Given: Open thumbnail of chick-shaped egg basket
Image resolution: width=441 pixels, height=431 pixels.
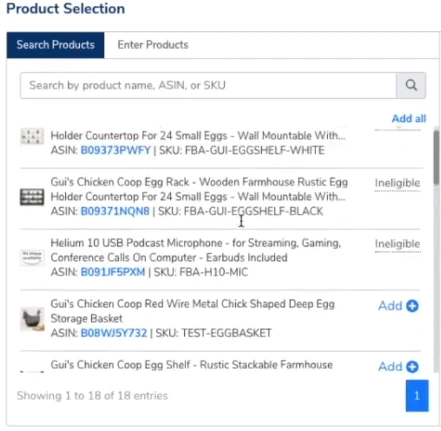Looking at the screenshot, I should point(32,319).
